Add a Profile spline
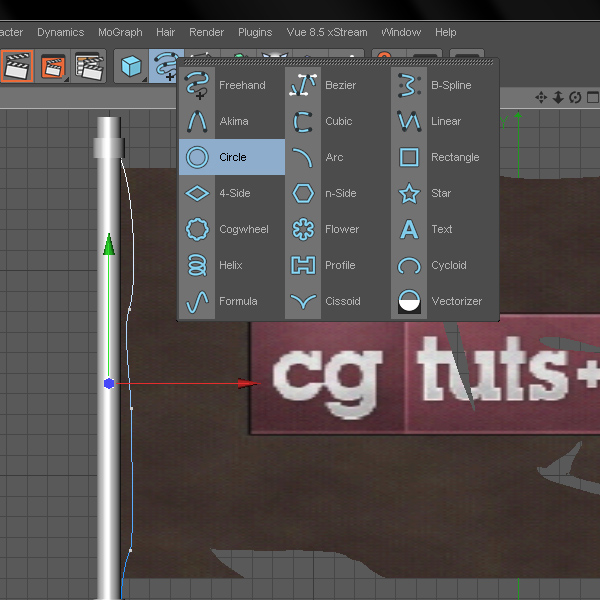 (x=338, y=265)
